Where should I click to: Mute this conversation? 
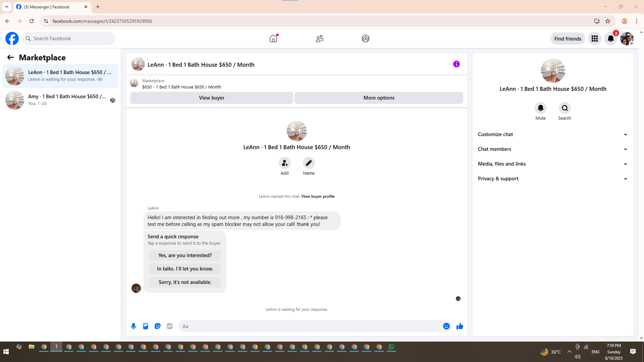(x=540, y=108)
